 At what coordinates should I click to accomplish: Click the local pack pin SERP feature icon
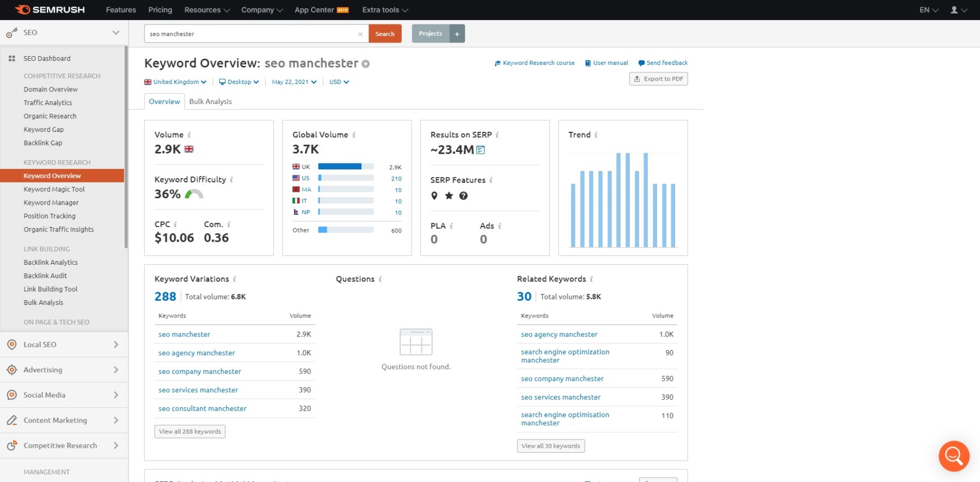coord(434,196)
